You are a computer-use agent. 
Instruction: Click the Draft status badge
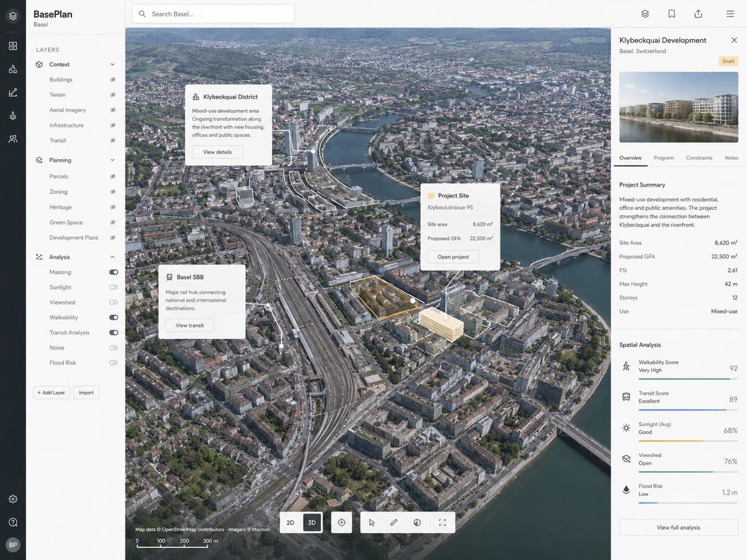click(728, 61)
